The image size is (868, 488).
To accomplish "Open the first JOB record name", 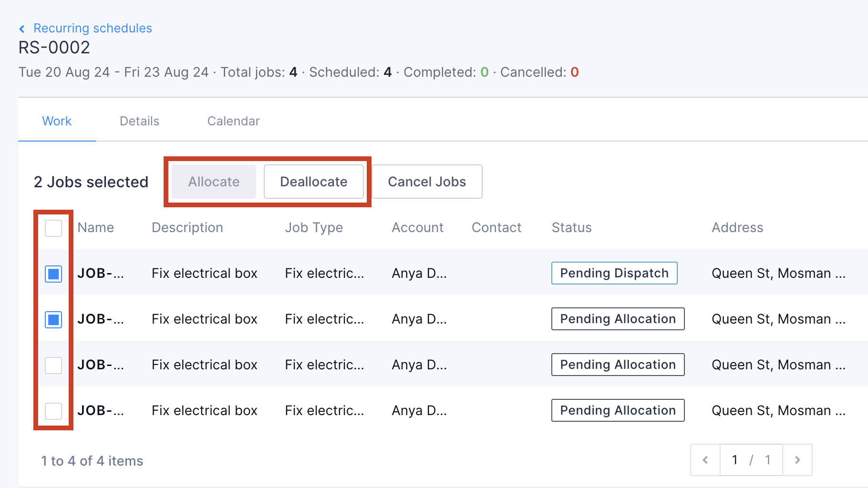I will [101, 273].
